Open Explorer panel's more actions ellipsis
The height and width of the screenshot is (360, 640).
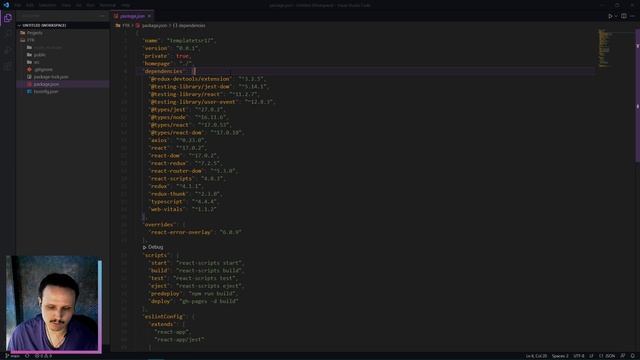click(x=102, y=16)
